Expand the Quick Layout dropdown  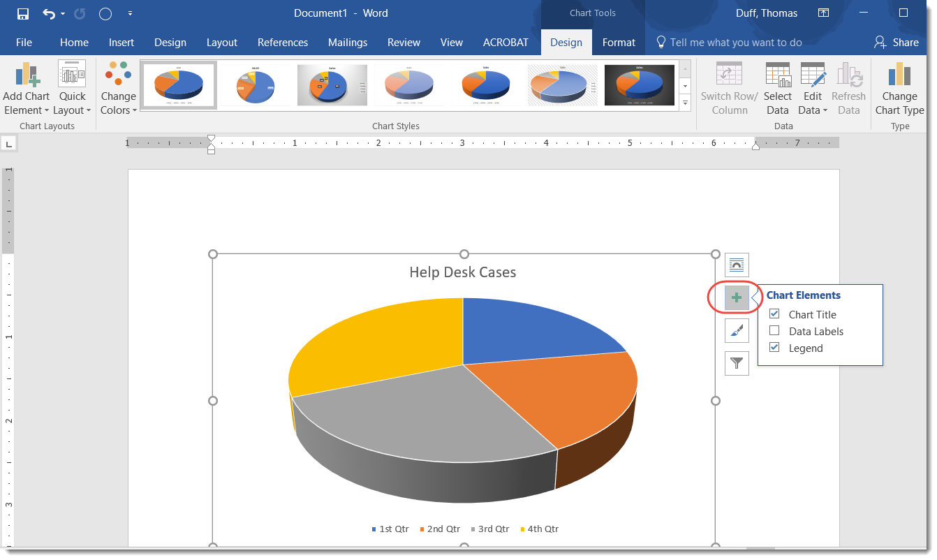click(71, 87)
